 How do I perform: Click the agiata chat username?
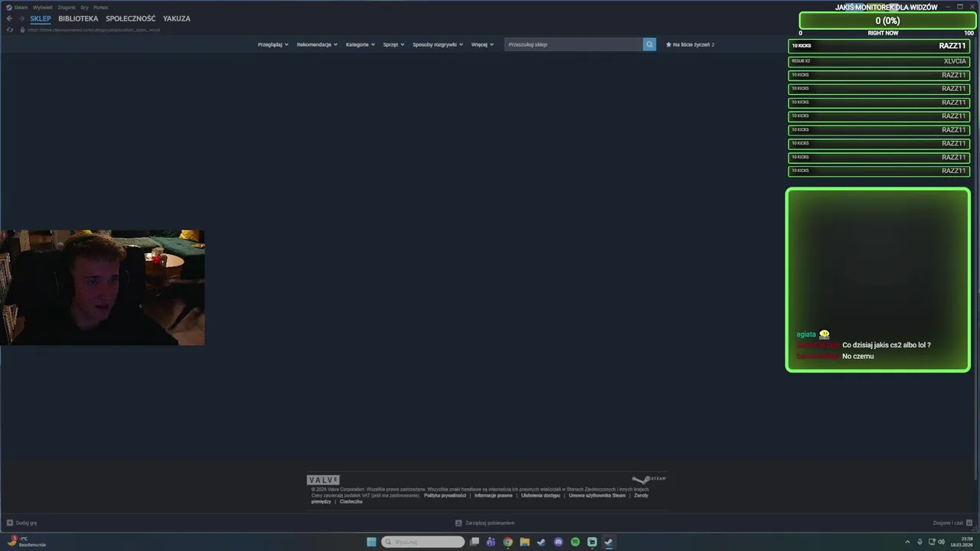tap(806, 334)
